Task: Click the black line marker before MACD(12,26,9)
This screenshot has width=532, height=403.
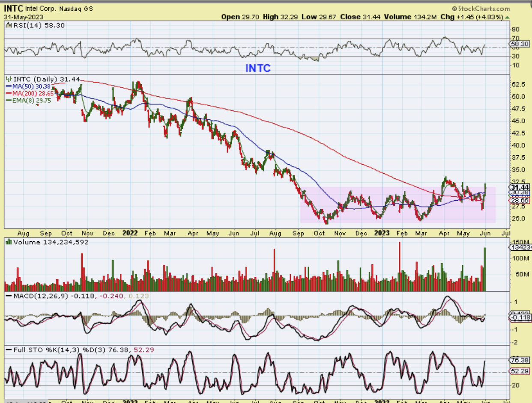Action: (x=9, y=296)
